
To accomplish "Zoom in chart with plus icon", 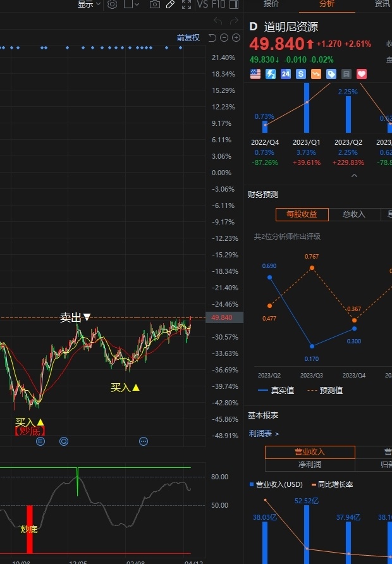I will click(236, 38).
